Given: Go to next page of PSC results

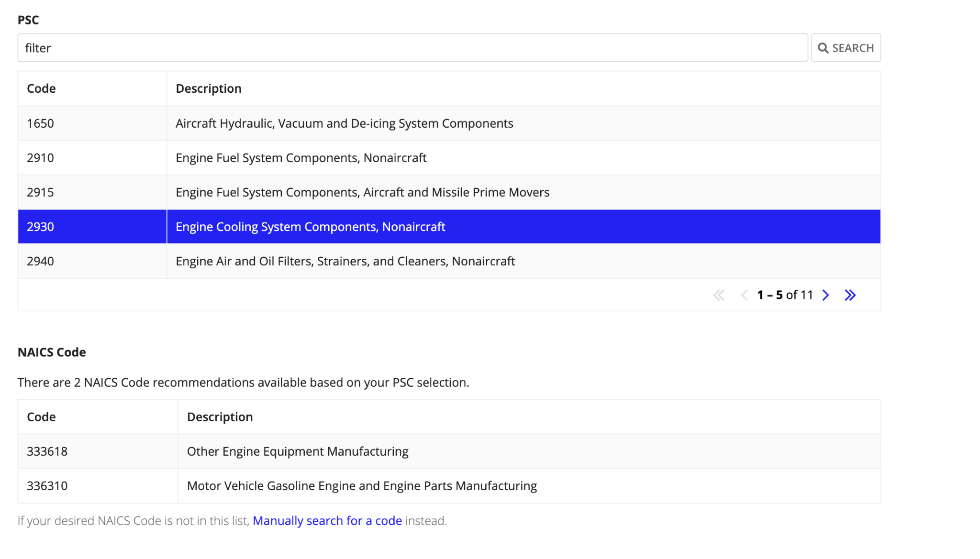Looking at the screenshot, I should click(x=825, y=295).
